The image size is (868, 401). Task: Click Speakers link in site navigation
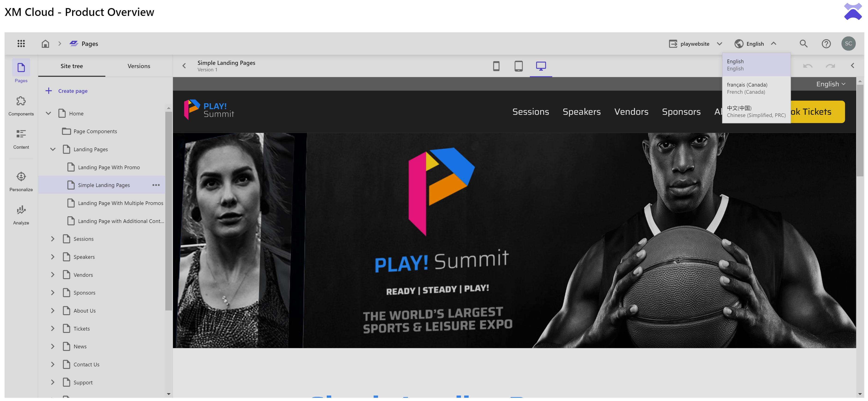point(581,112)
